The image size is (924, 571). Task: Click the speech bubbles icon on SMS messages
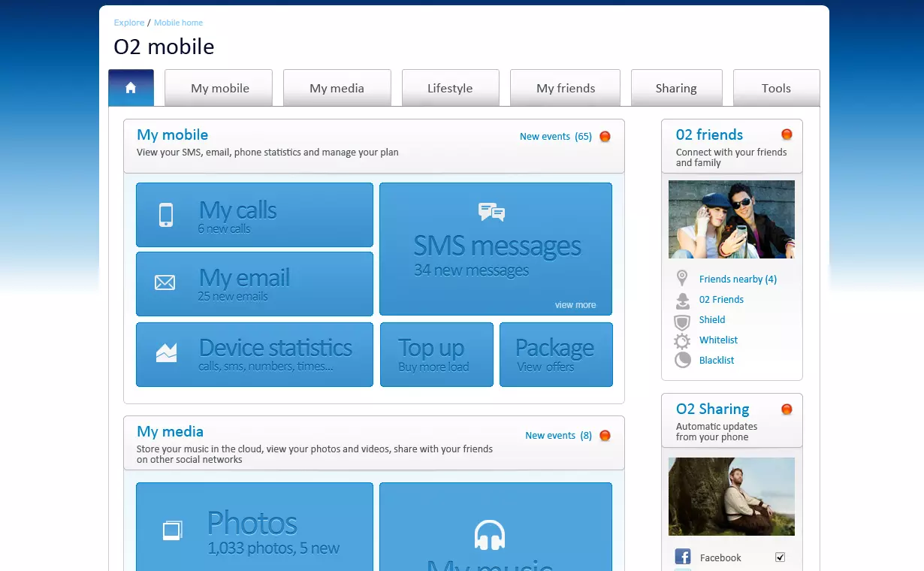pos(491,212)
